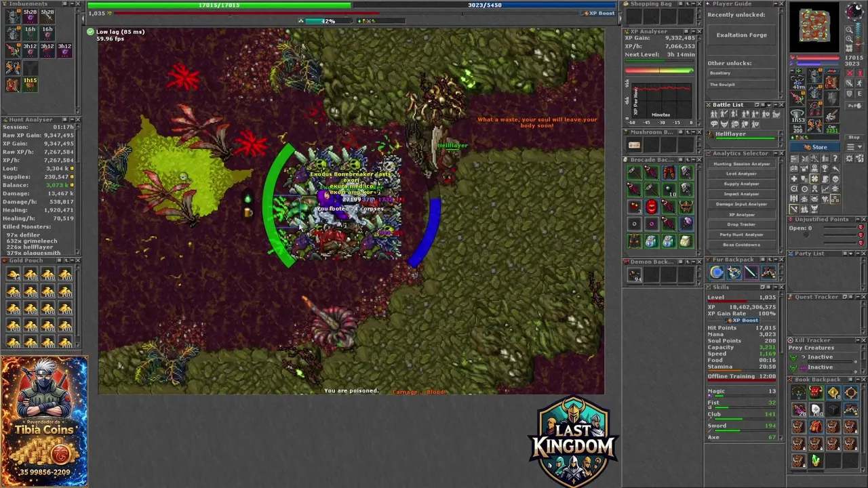The width and height of the screenshot is (868, 488).
Task: Click the item in Mushroom Backpack first slot
Action: (x=634, y=145)
